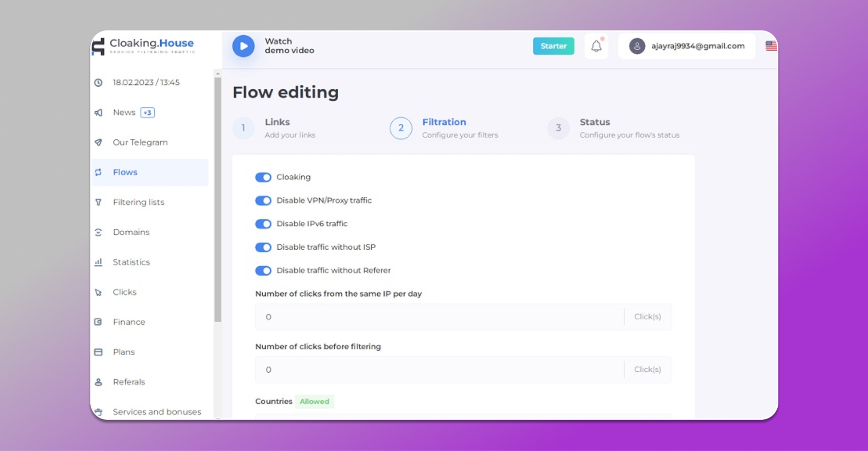Click the user avatar icon
Screen dimensions: 868x451
coord(637,46)
